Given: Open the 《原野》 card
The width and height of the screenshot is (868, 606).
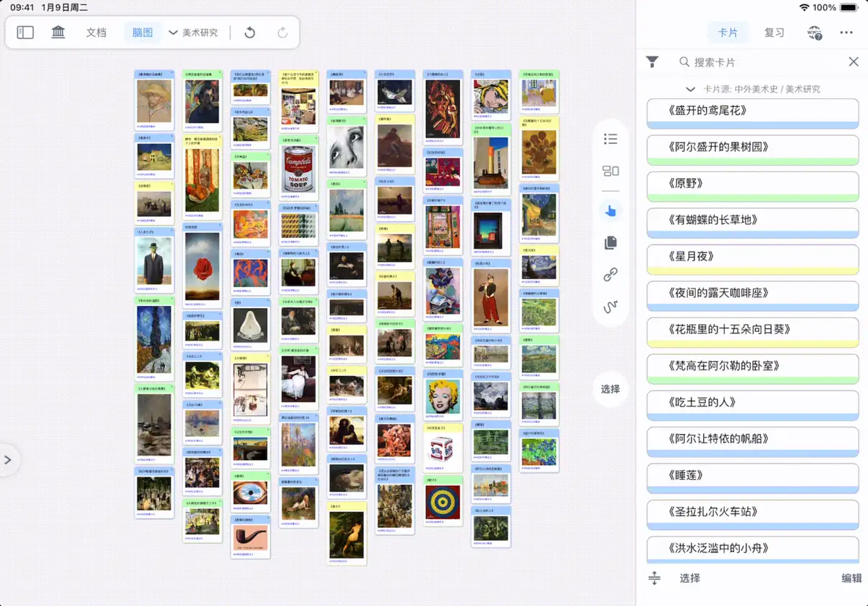Looking at the screenshot, I should click(753, 187).
